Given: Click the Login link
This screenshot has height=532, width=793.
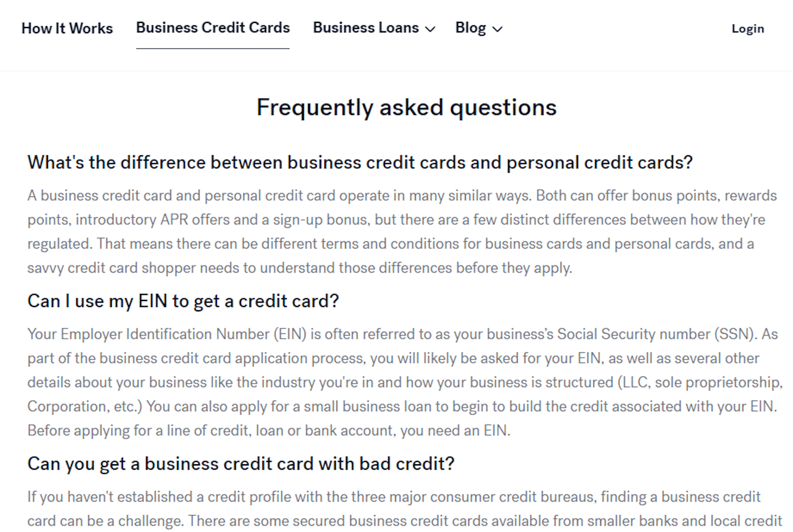Looking at the screenshot, I should pos(748,29).
